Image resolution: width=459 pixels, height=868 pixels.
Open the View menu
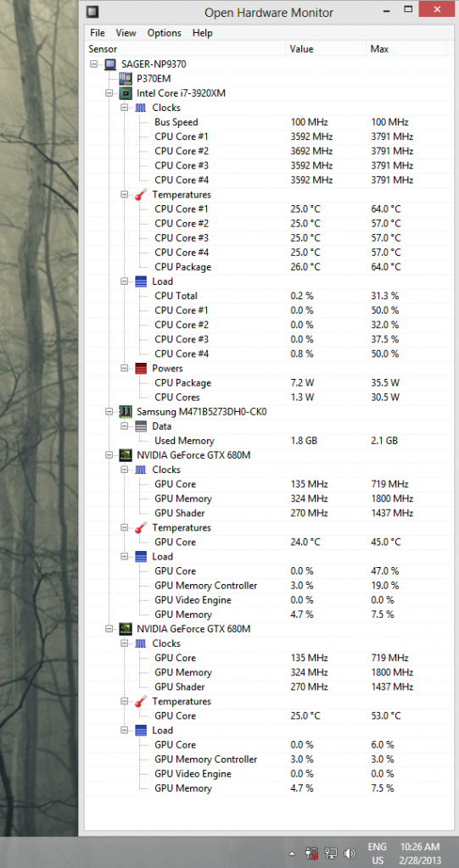pyautogui.click(x=126, y=33)
